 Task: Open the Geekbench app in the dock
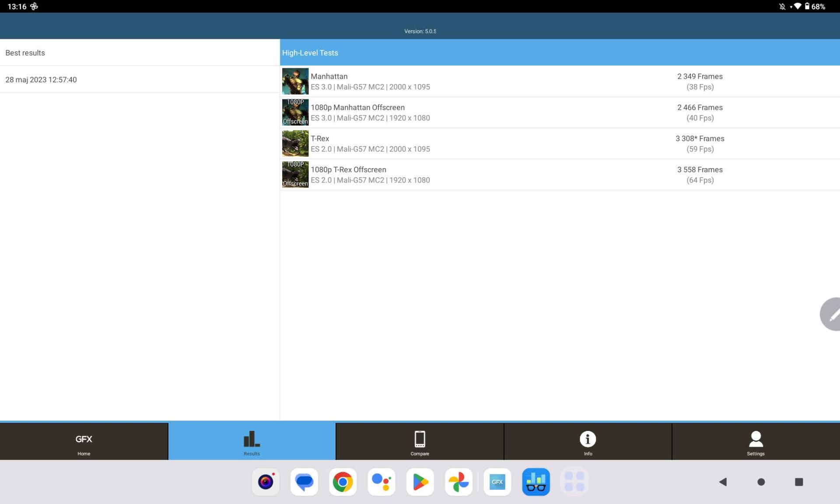[536, 482]
